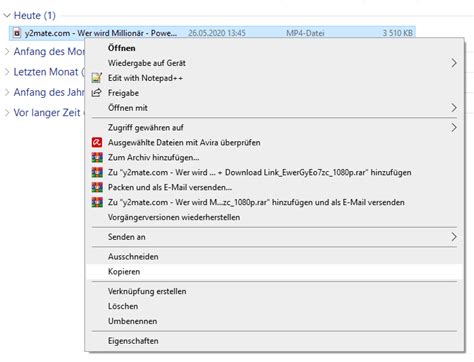Click WinRAR icon beside Packen und als E-Mail versenden
The image size is (474, 362).
(x=97, y=187)
